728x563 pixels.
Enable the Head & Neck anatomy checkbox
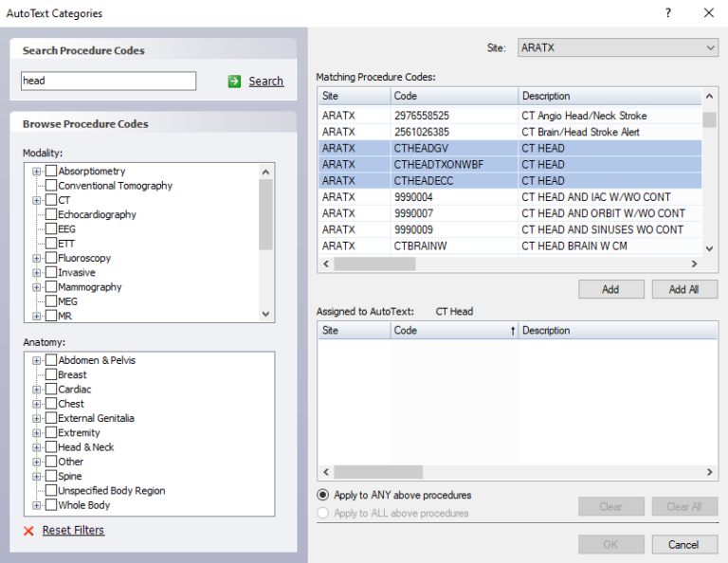(x=51, y=447)
